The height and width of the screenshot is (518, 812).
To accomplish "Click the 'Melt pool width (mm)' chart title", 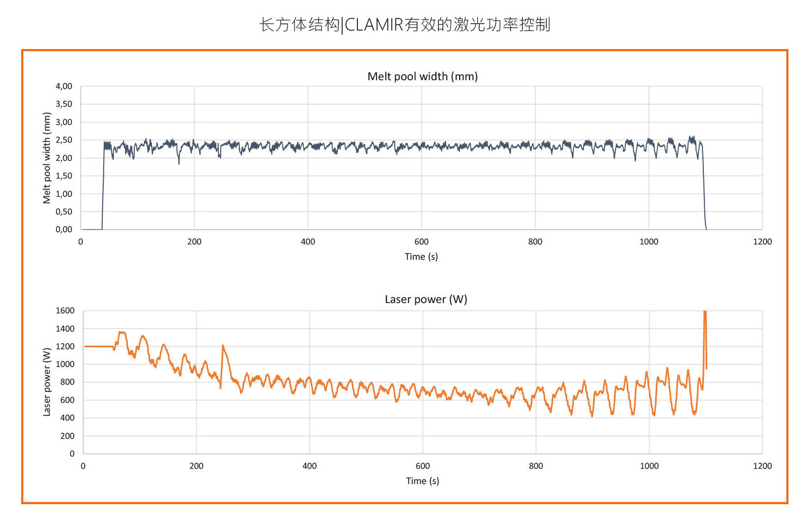I will (422, 76).
